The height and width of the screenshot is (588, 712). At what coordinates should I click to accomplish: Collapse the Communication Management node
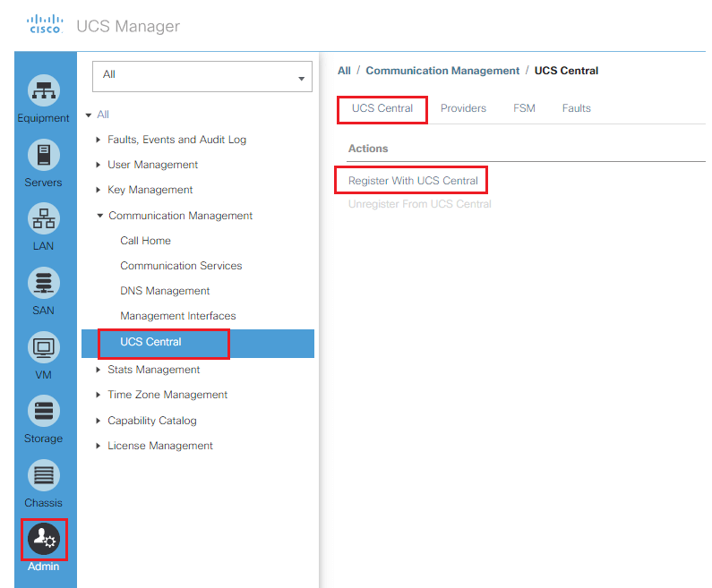(100, 216)
